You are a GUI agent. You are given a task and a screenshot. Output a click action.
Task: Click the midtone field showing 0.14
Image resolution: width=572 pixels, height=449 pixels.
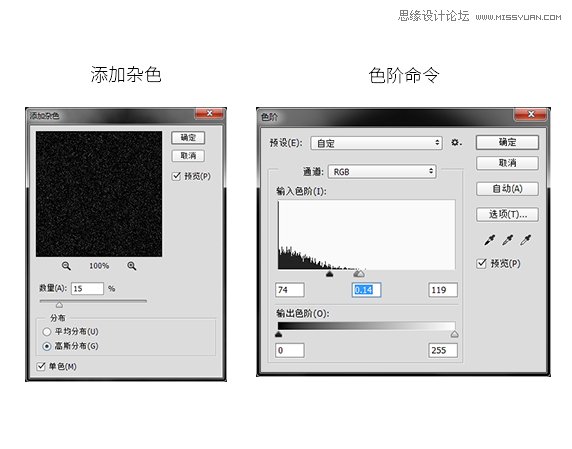click(366, 290)
